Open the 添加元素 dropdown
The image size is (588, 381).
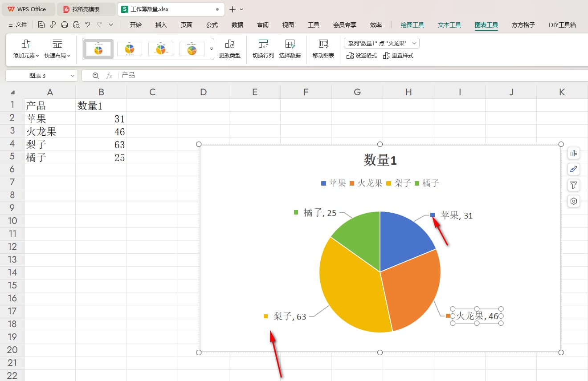point(26,49)
